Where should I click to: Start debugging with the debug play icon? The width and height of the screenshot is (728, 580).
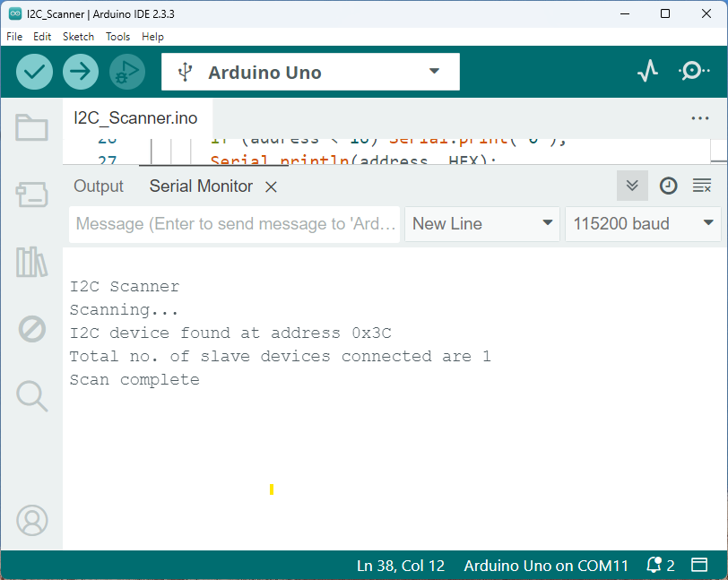pos(127,72)
